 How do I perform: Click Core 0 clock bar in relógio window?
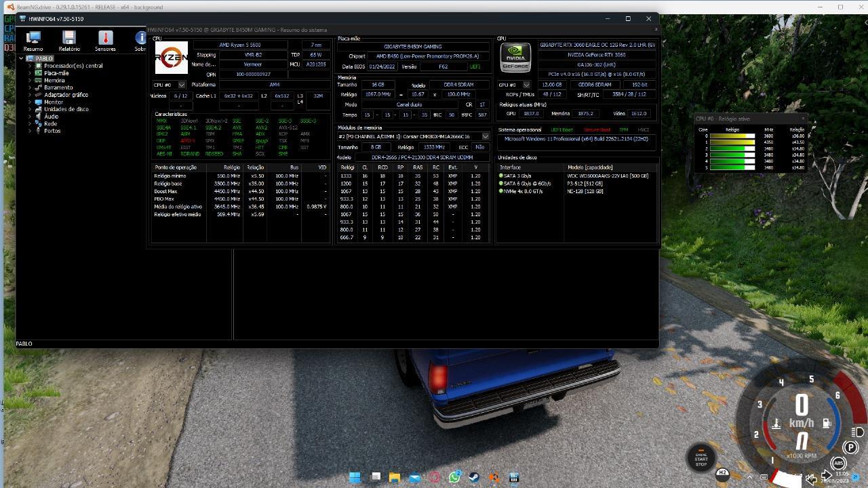(x=732, y=136)
